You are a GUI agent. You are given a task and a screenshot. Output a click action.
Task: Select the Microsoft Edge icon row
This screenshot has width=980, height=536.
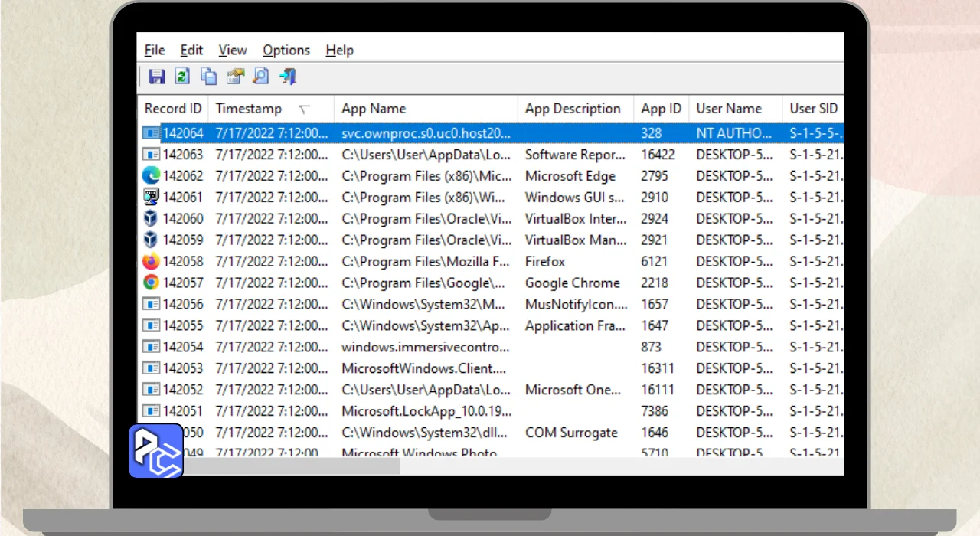pos(151,176)
